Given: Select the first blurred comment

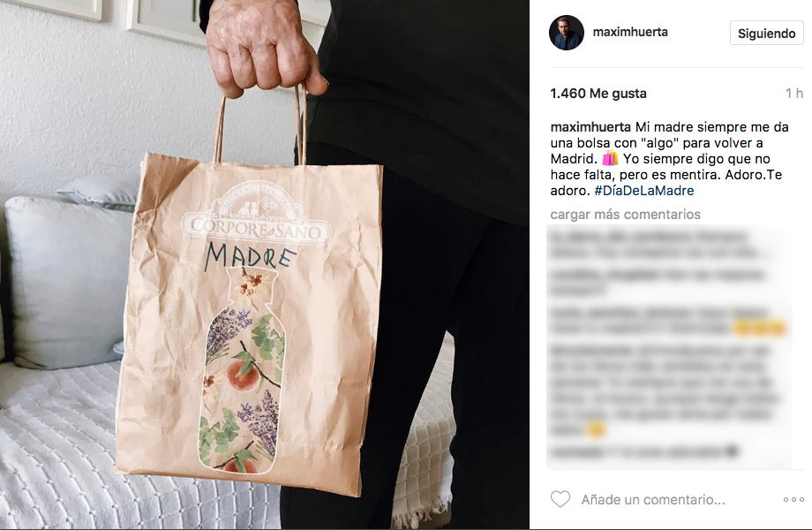Looking at the screenshot, I should [657, 245].
